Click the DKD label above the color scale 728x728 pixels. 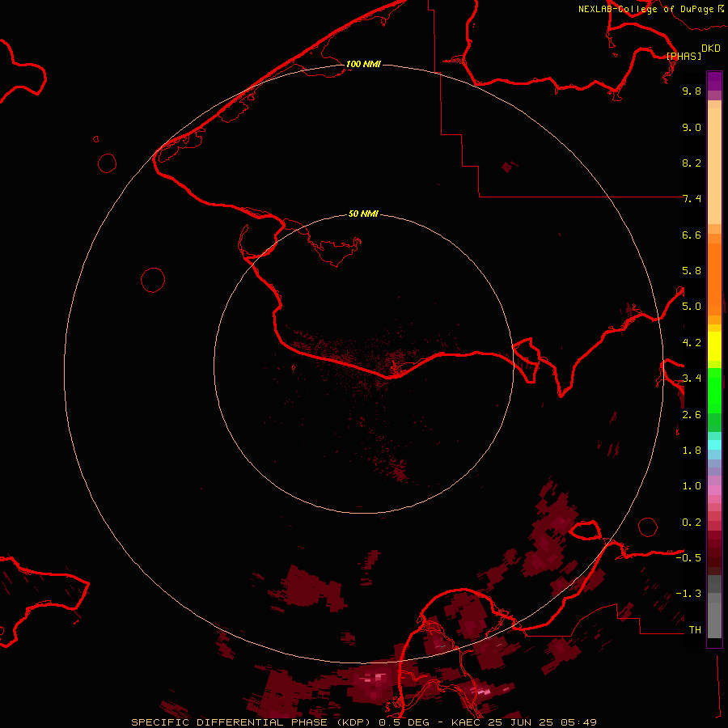coord(711,49)
